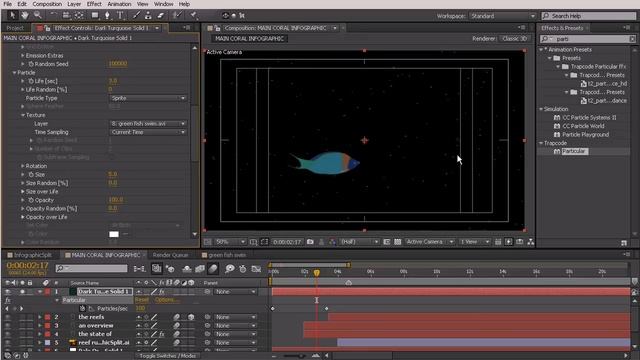Open the Animation menu
Screen dimensions: 640x360
pos(119,4)
